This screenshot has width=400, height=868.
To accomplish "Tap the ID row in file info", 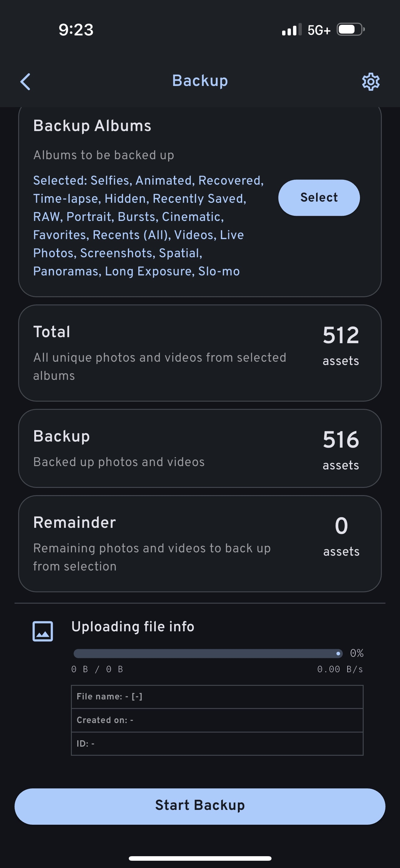I will (217, 743).
